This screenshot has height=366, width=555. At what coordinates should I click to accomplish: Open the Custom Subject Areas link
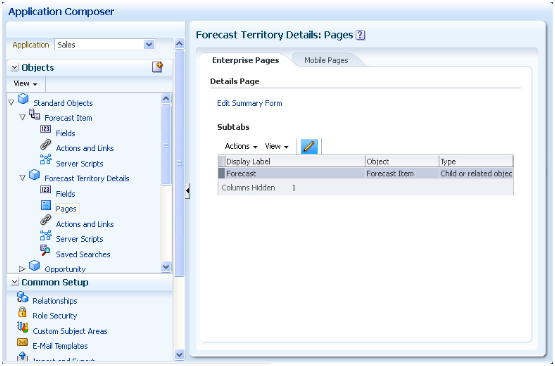click(70, 331)
